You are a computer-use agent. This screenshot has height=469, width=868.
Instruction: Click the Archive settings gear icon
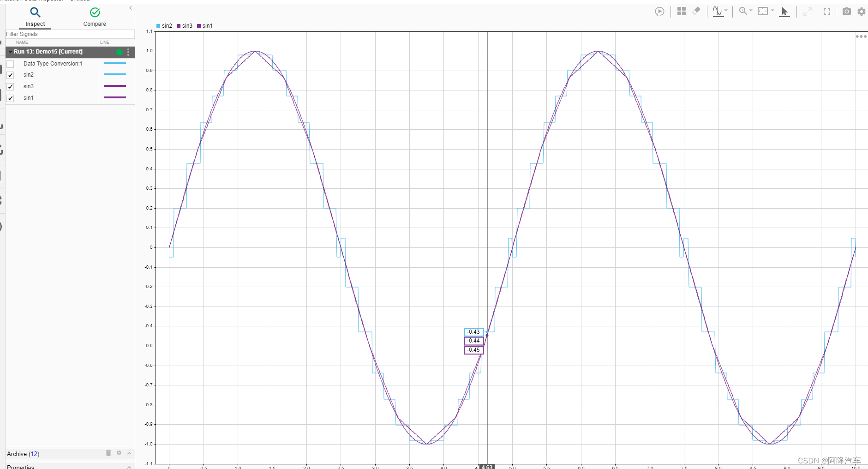[x=119, y=453]
